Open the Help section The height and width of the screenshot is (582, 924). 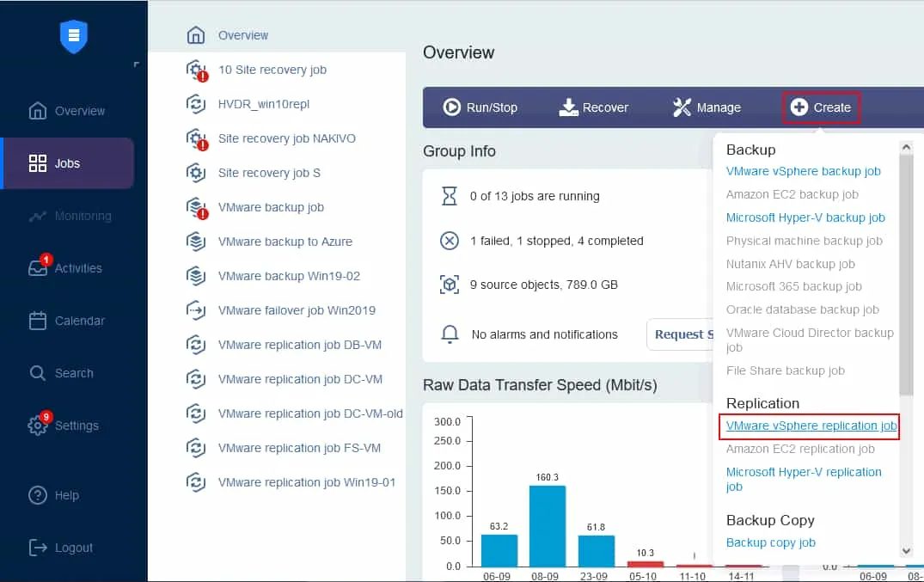[x=64, y=494]
